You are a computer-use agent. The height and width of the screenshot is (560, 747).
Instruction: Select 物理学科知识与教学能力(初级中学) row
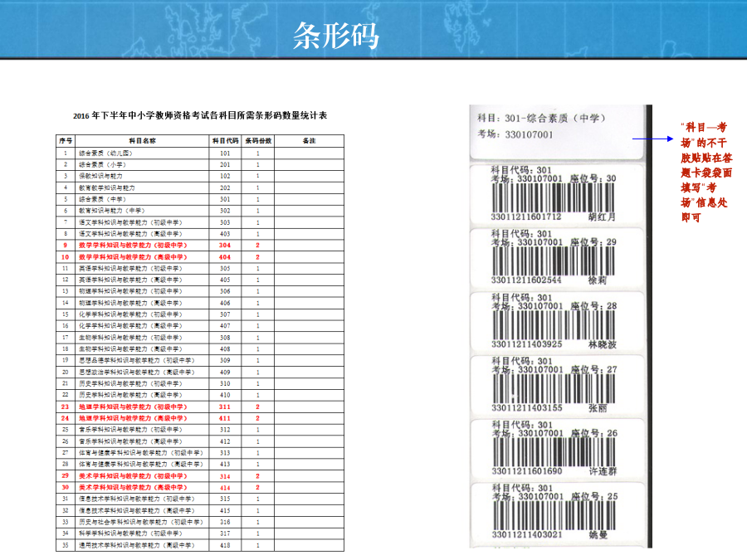point(200,291)
